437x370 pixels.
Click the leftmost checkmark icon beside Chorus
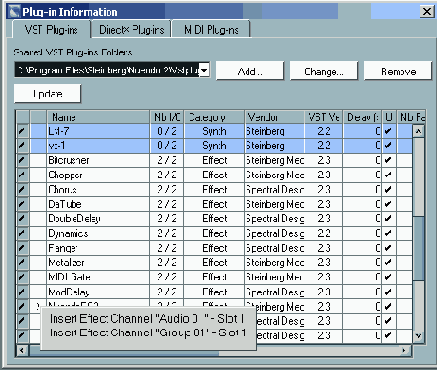pos(22,190)
